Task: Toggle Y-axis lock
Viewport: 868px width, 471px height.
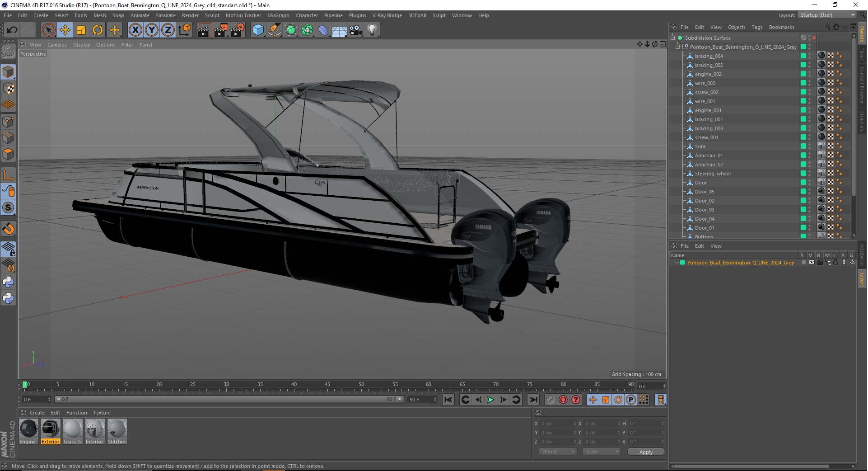Action: (152, 30)
